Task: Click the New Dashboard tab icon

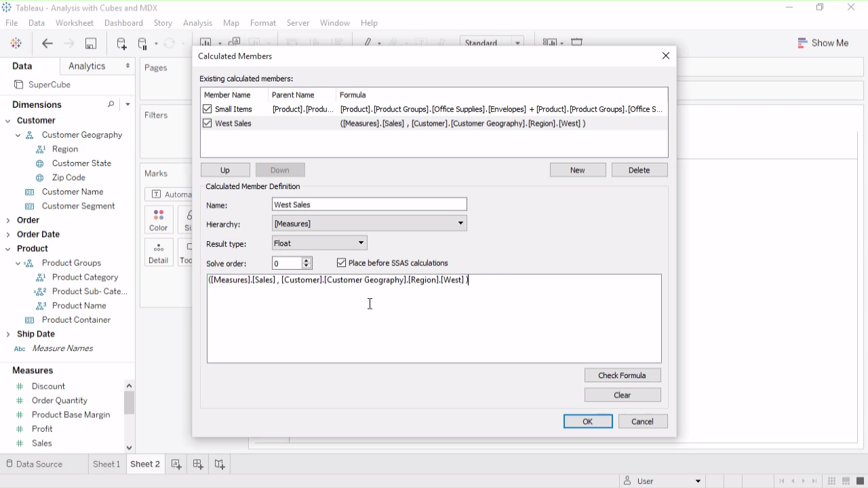Action: (198, 464)
